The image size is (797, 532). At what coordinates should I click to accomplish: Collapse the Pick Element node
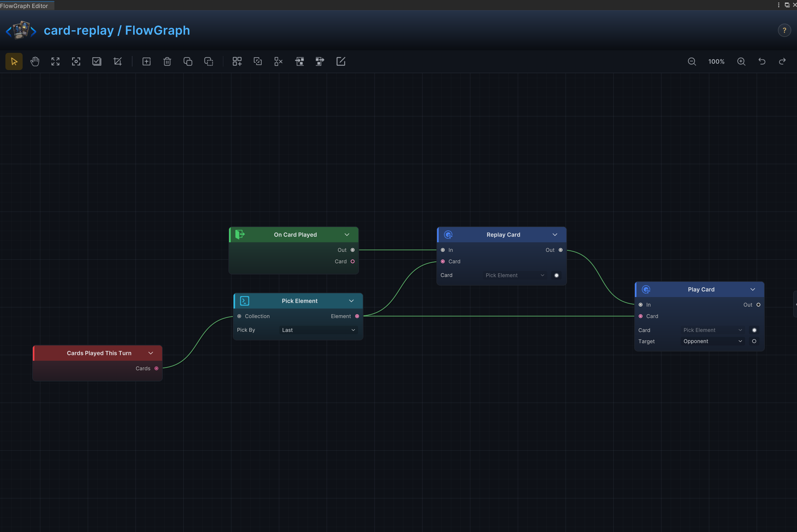point(351,301)
